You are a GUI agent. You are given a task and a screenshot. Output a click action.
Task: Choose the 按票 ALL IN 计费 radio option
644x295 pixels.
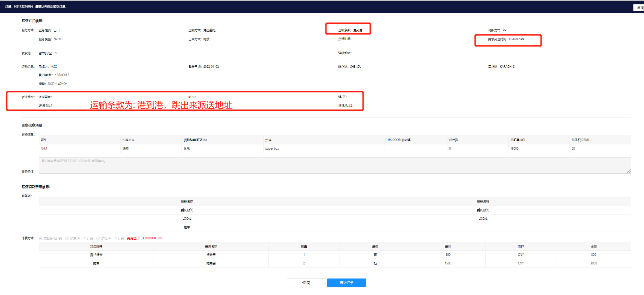tap(67, 238)
